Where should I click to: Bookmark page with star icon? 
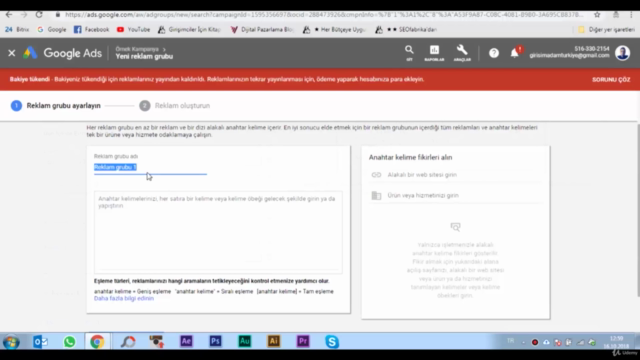[x=597, y=15]
